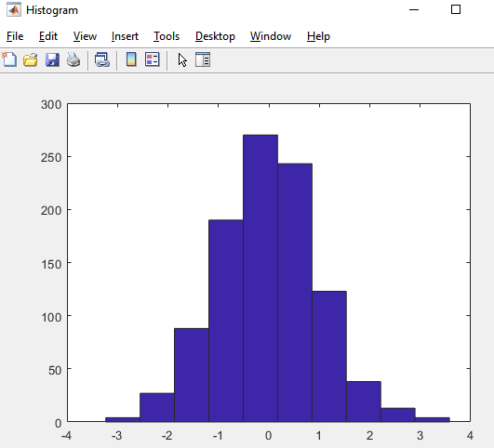Click the y-axis label 50
The width and height of the screenshot is (494, 448).
pyautogui.click(x=55, y=370)
